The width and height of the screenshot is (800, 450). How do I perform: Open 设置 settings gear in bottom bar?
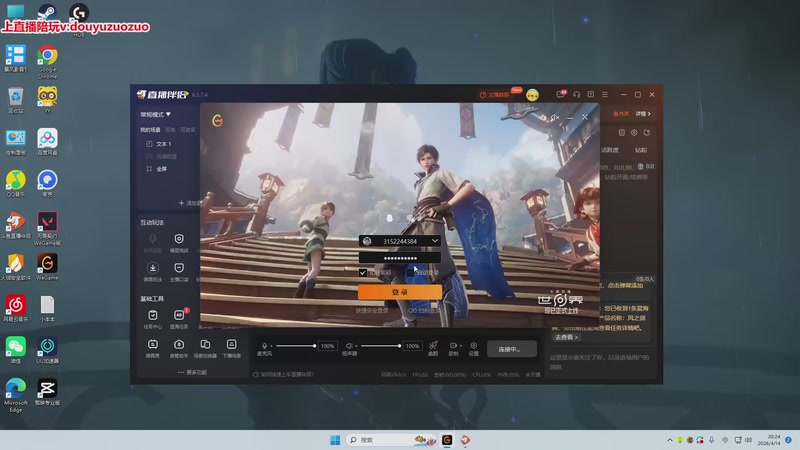coord(474,346)
